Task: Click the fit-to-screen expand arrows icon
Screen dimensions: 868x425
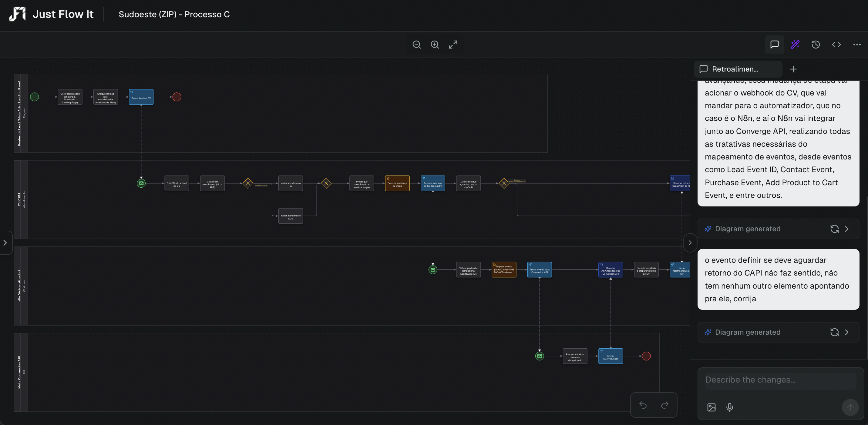Action: 453,45
